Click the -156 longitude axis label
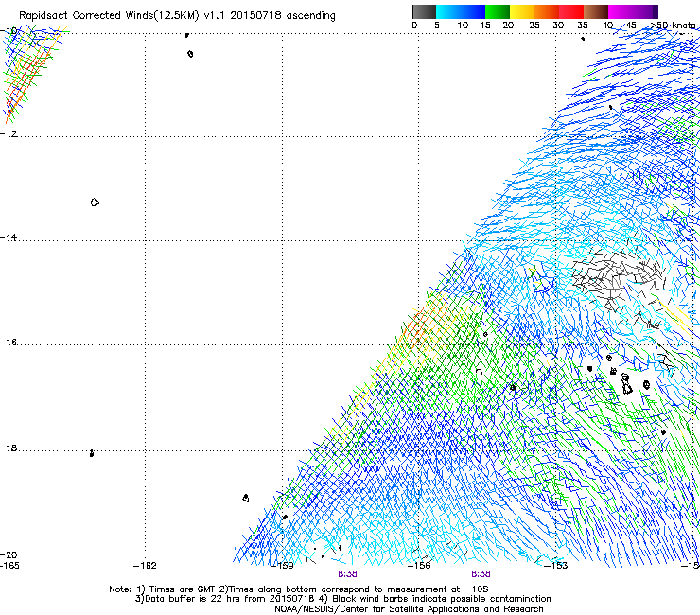 click(x=419, y=566)
